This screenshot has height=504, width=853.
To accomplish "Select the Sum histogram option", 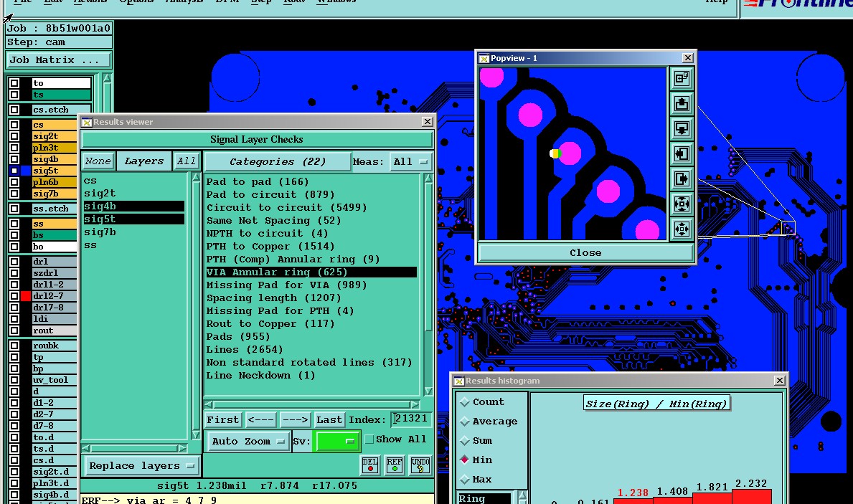I will pos(465,441).
